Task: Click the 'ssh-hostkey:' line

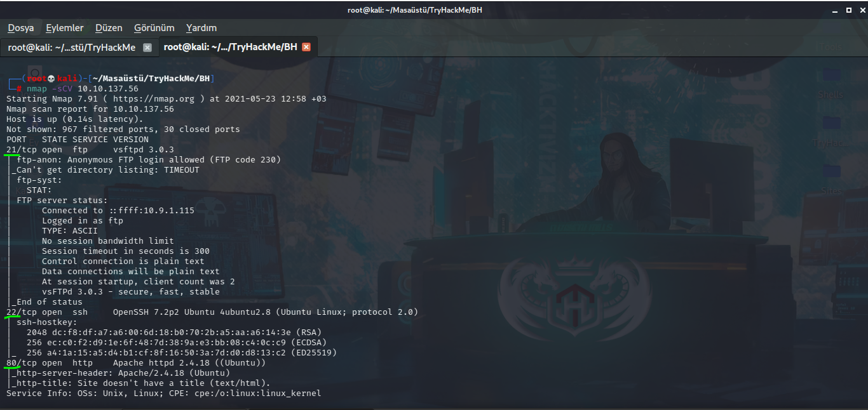Action: [47, 322]
